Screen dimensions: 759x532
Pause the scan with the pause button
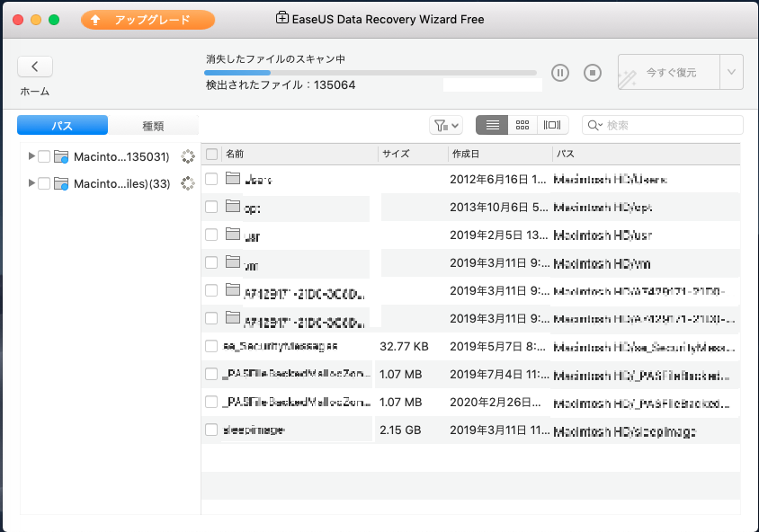[560, 73]
